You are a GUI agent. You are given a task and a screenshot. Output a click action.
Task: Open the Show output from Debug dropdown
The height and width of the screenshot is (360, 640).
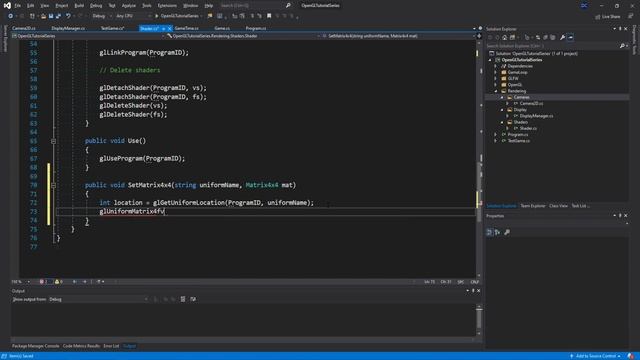(x=98, y=299)
